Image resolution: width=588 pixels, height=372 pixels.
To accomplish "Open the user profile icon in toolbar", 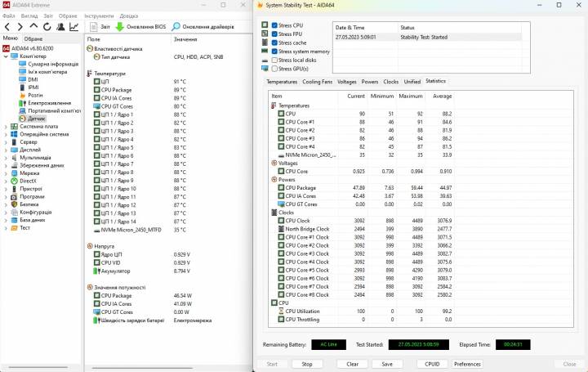I will [x=60, y=27].
